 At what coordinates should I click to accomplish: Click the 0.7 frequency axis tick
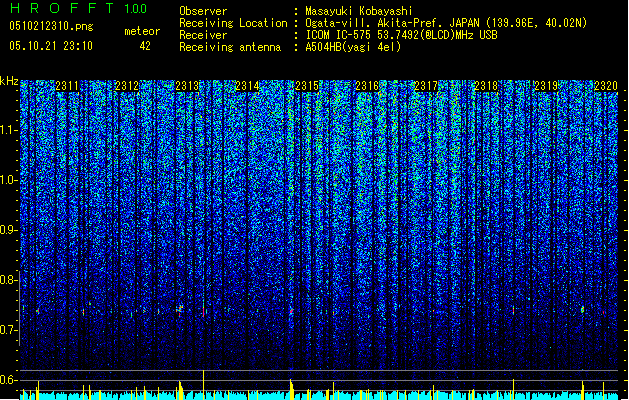(x=8, y=330)
